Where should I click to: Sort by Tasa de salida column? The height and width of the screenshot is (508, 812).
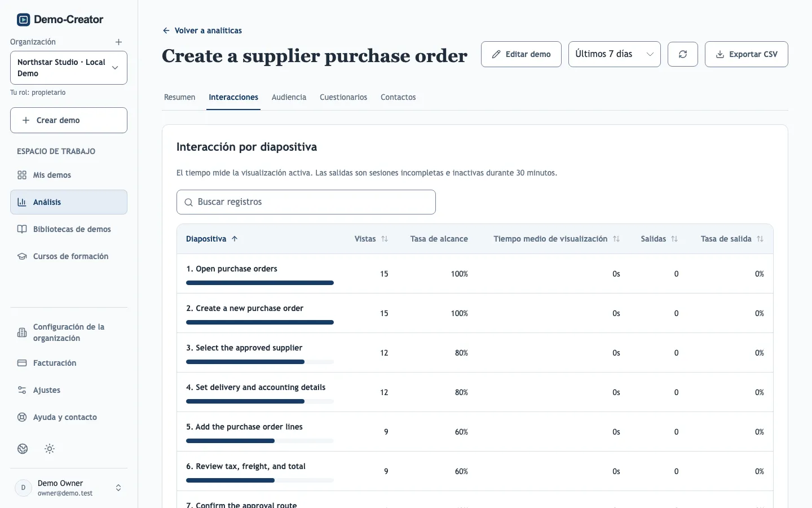(732, 239)
